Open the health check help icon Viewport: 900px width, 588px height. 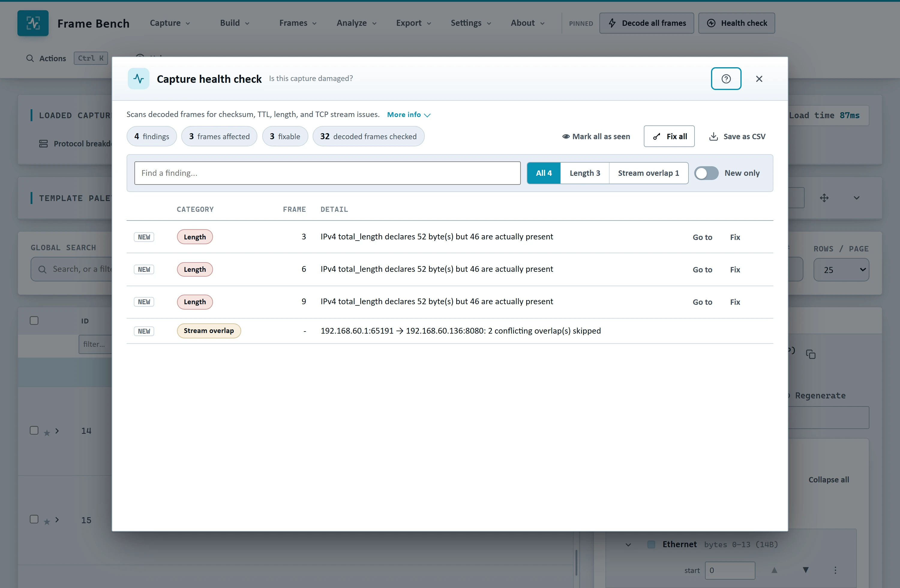click(726, 79)
